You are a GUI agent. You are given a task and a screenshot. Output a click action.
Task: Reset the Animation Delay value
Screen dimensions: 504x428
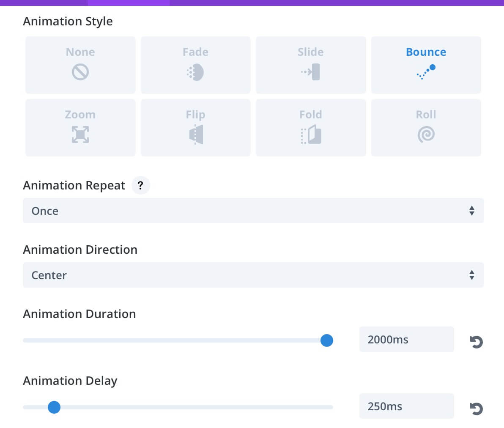(476, 409)
